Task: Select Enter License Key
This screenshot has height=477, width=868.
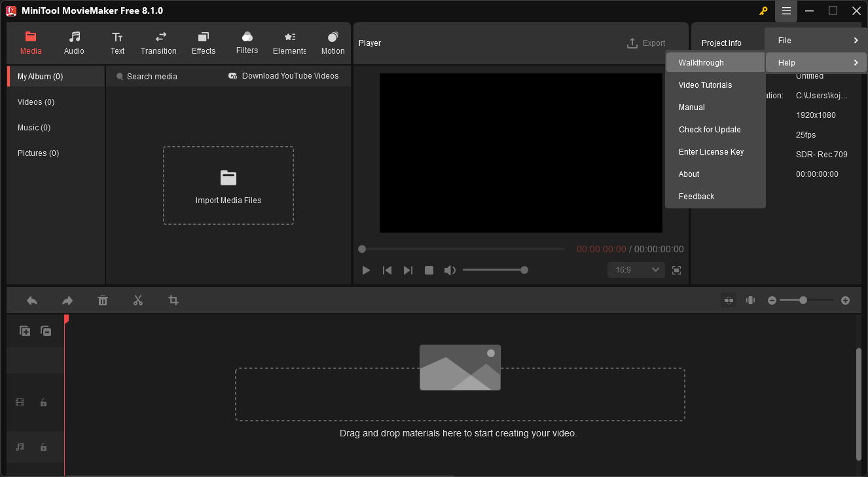Action: [715, 152]
